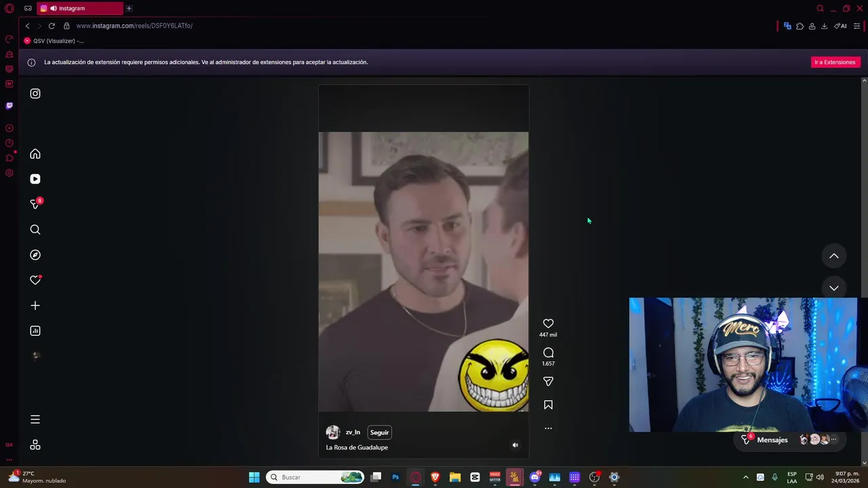The width and height of the screenshot is (868, 488).
Task: Open QSV (Visualizer) bookmark
Action: (54, 41)
